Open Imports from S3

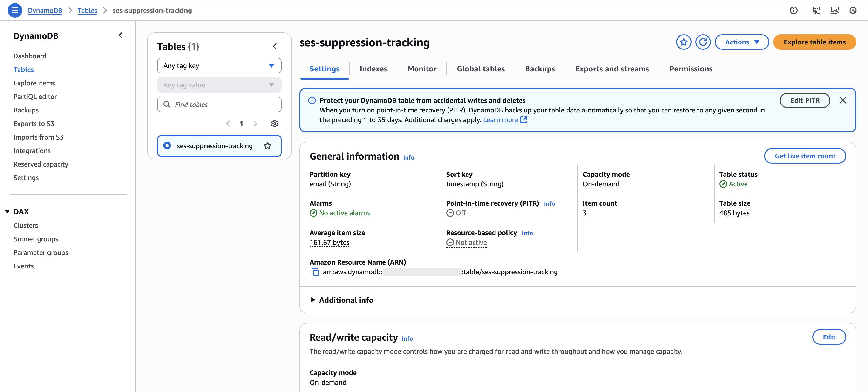[x=38, y=137]
